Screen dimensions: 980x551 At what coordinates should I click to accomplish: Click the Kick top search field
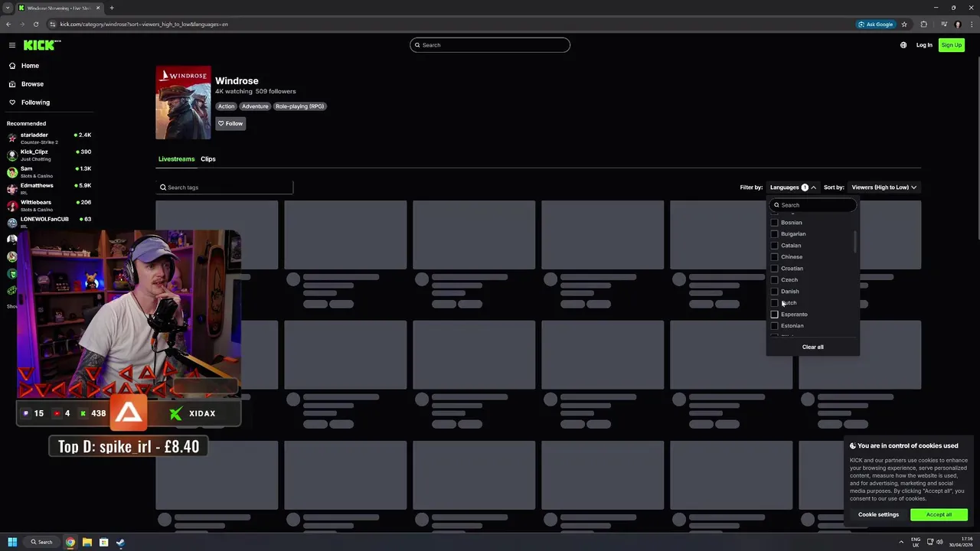(490, 45)
